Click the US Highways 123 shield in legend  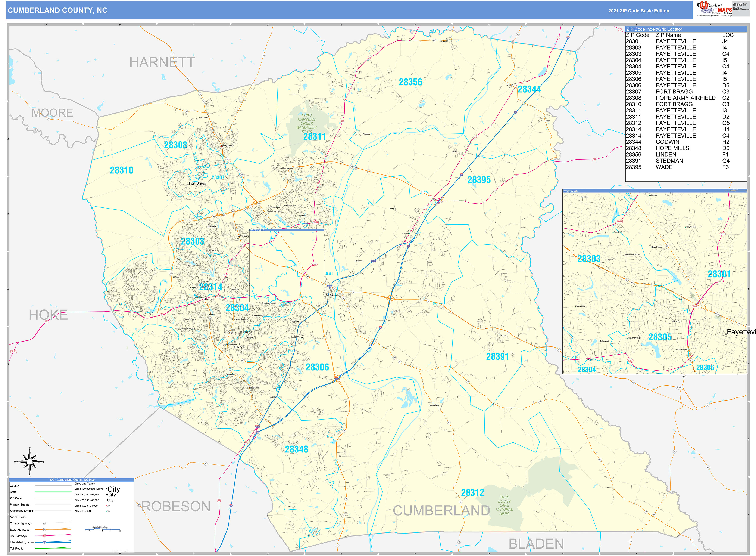tap(44, 536)
